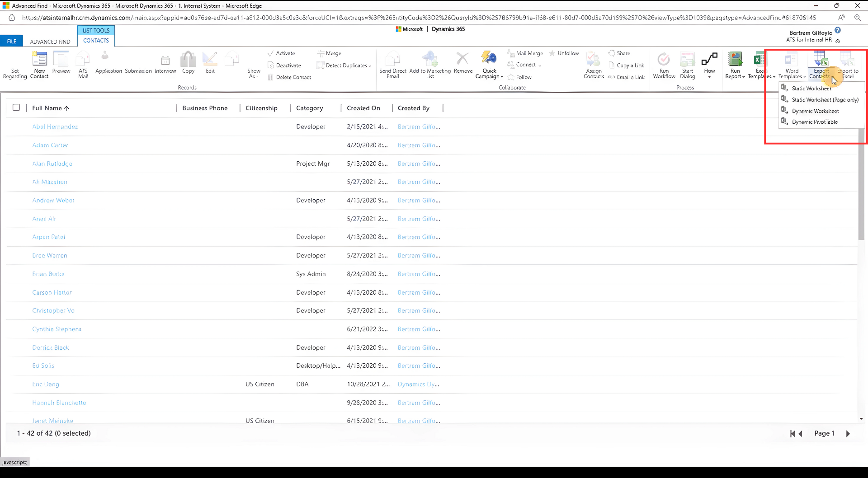Click the Interview ribbon icon
Viewport: 868px width, 488px height.
pyautogui.click(x=165, y=63)
